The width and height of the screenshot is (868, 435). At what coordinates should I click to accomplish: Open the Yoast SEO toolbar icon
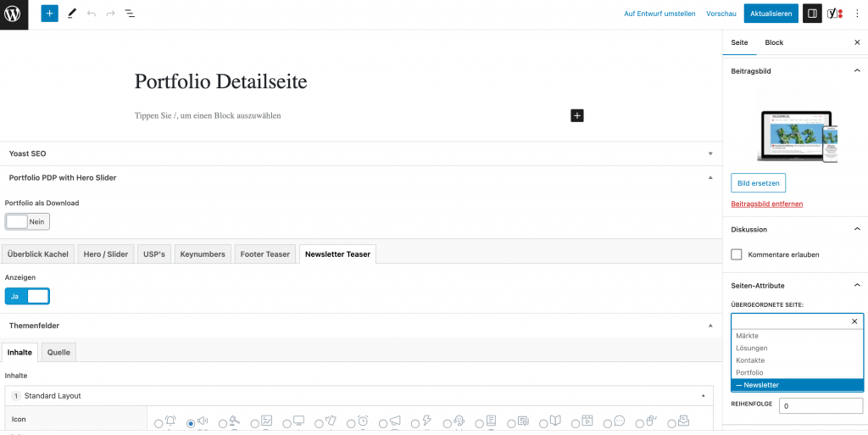tap(835, 14)
